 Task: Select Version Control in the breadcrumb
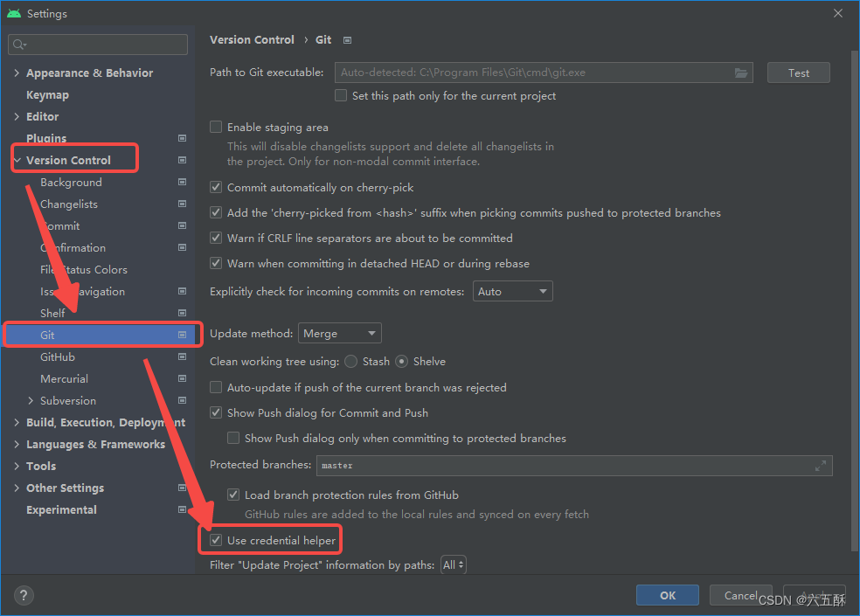tap(252, 39)
